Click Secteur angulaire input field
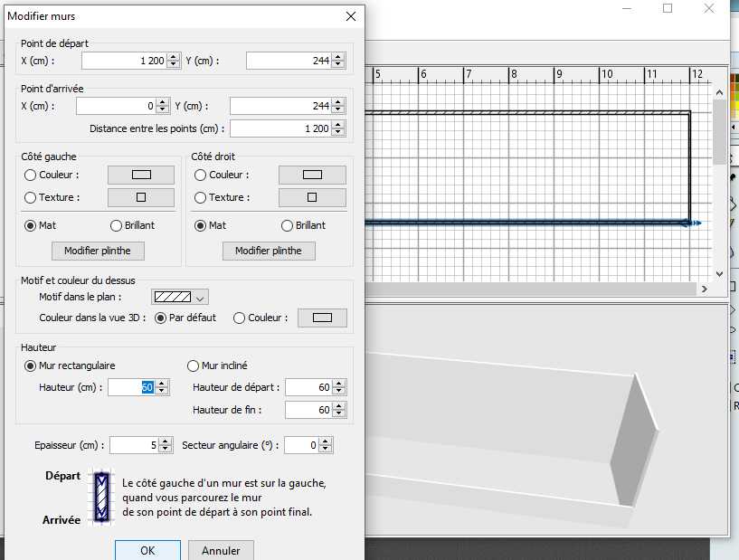This screenshot has width=739, height=560. pyautogui.click(x=301, y=445)
